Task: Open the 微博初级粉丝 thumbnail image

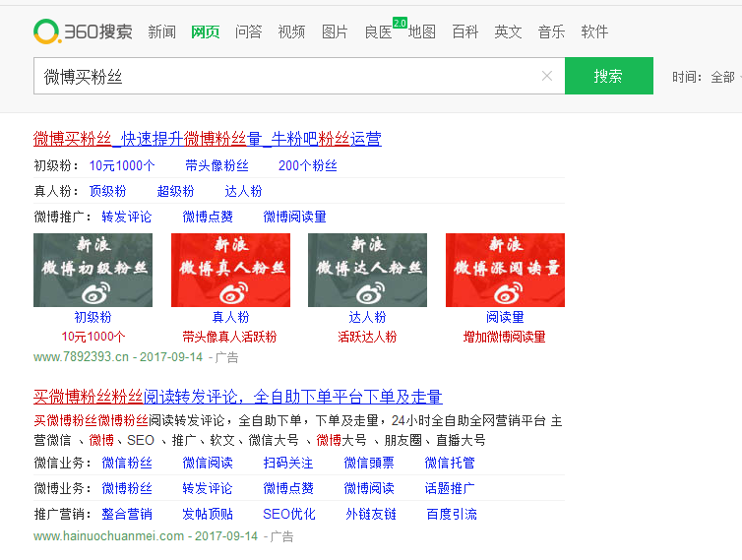Action: pos(93,270)
